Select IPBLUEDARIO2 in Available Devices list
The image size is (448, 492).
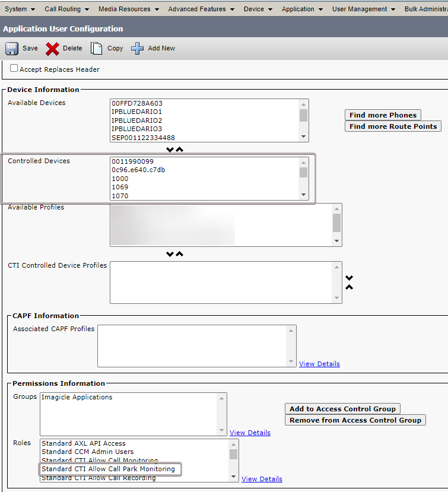coord(136,120)
